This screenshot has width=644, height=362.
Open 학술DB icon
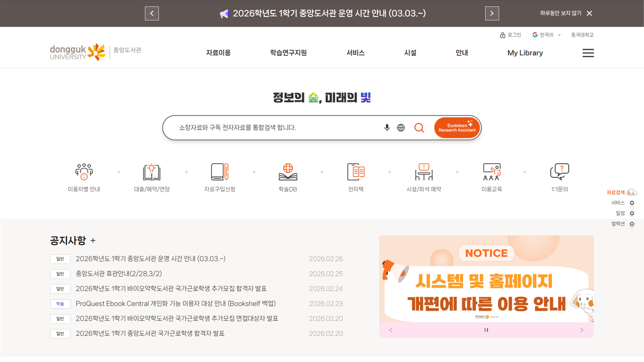click(x=288, y=178)
